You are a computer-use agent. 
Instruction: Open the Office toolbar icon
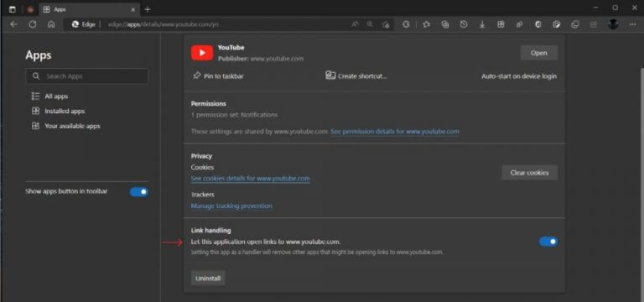coord(538,24)
